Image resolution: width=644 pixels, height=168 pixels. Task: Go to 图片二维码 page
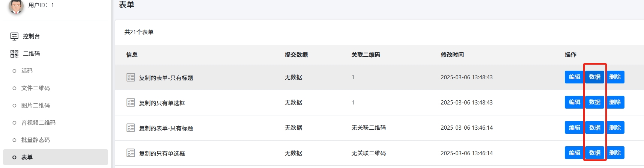tap(35, 106)
